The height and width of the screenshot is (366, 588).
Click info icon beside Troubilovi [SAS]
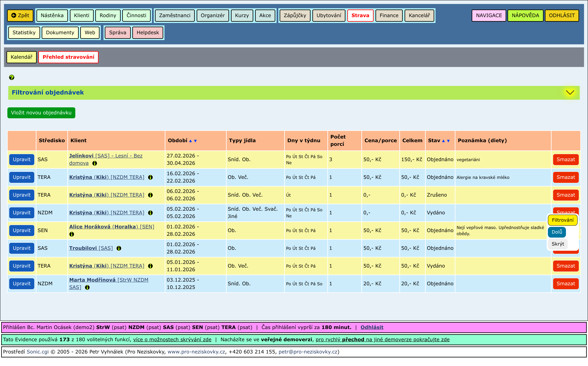tap(119, 248)
